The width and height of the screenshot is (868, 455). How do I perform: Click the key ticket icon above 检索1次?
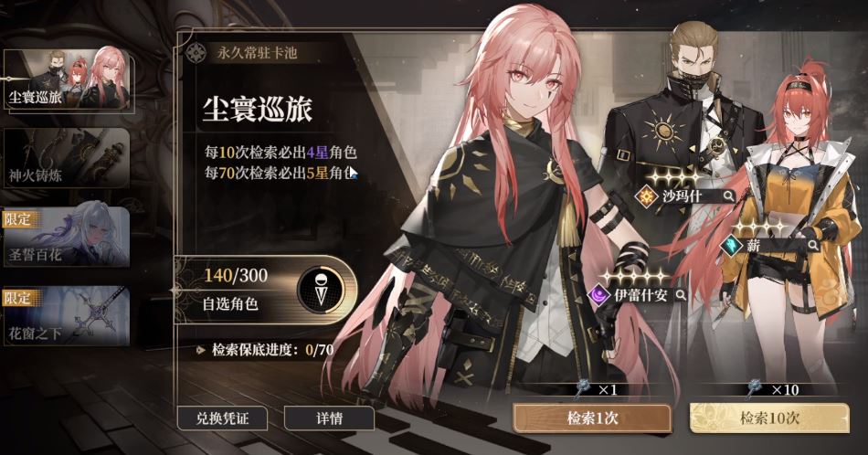point(582,389)
